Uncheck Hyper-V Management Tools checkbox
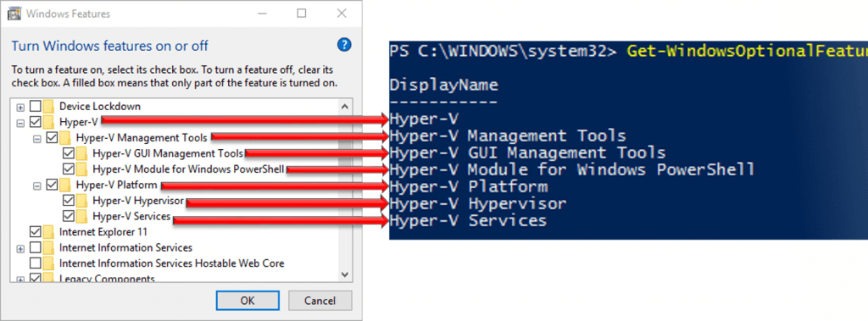The height and width of the screenshot is (321, 868). tap(52, 137)
